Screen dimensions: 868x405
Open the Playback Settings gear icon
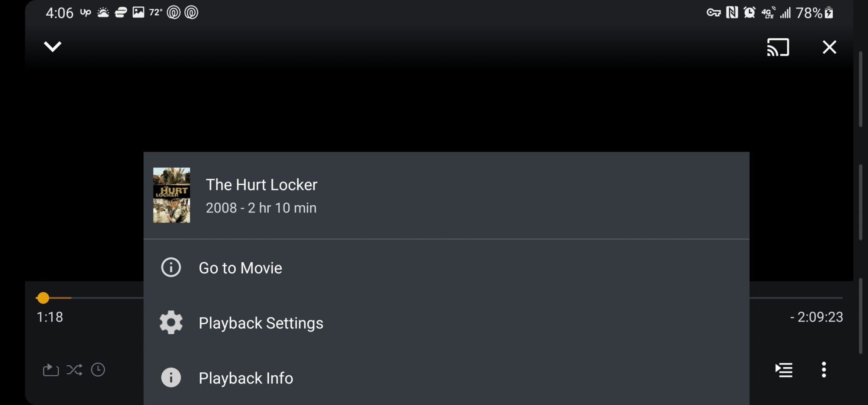(171, 322)
